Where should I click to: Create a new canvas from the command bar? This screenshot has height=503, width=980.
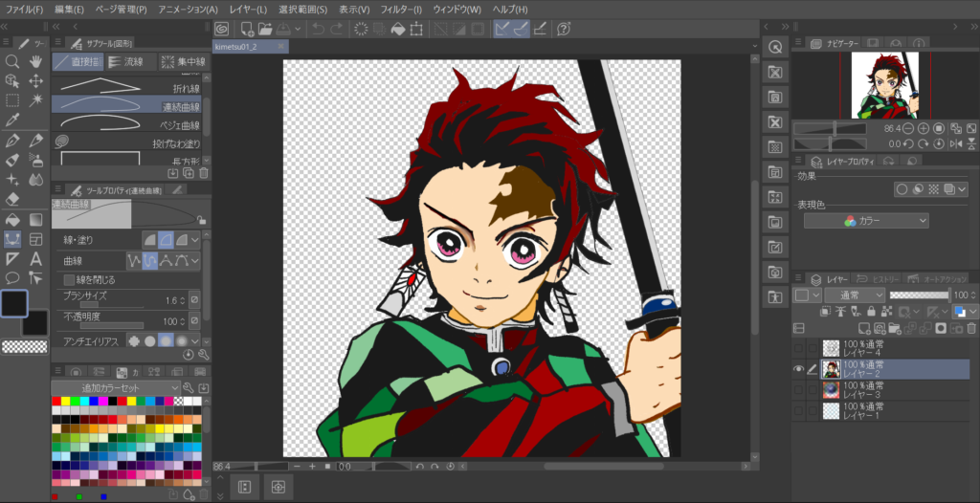(247, 29)
